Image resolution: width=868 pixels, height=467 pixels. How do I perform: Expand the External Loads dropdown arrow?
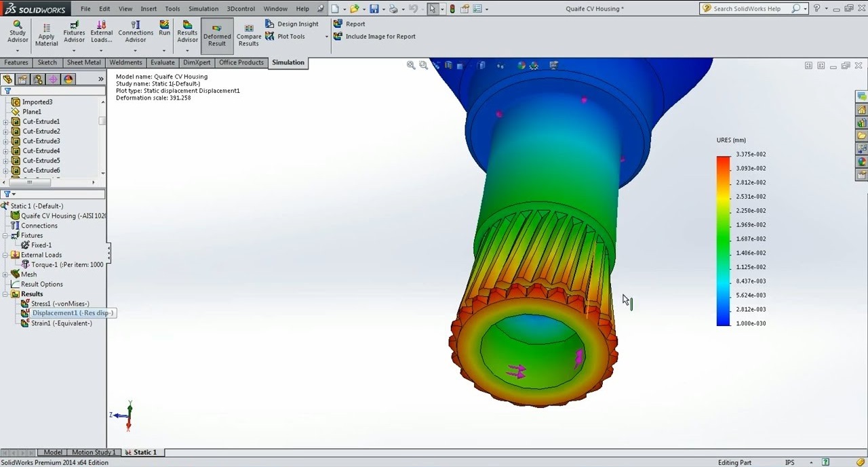pyautogui.click(x=102, y=50)
